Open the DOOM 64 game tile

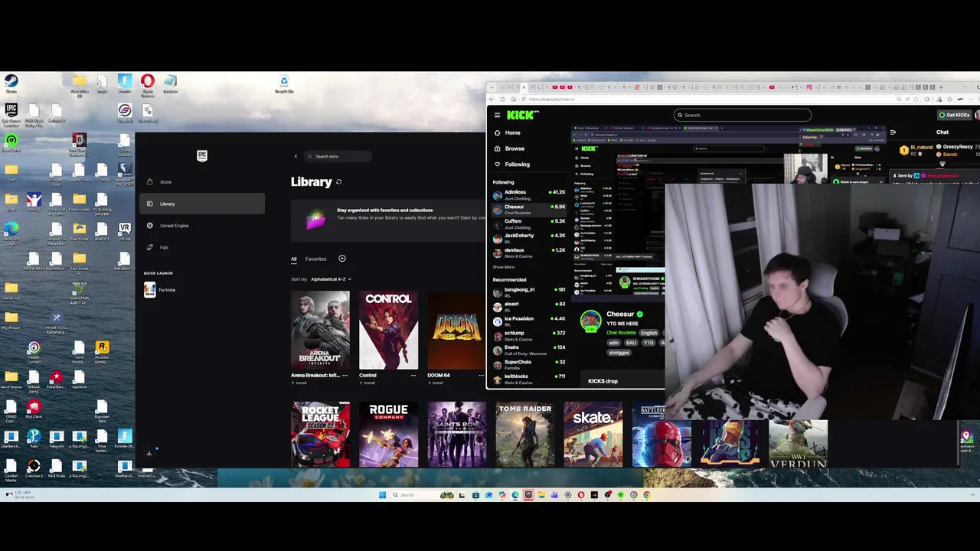(x=456, y=331)
